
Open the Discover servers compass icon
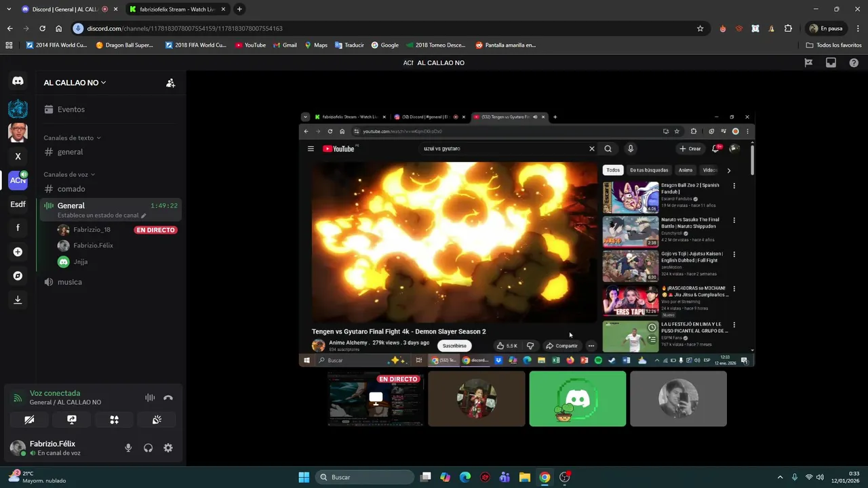[18, 276]
